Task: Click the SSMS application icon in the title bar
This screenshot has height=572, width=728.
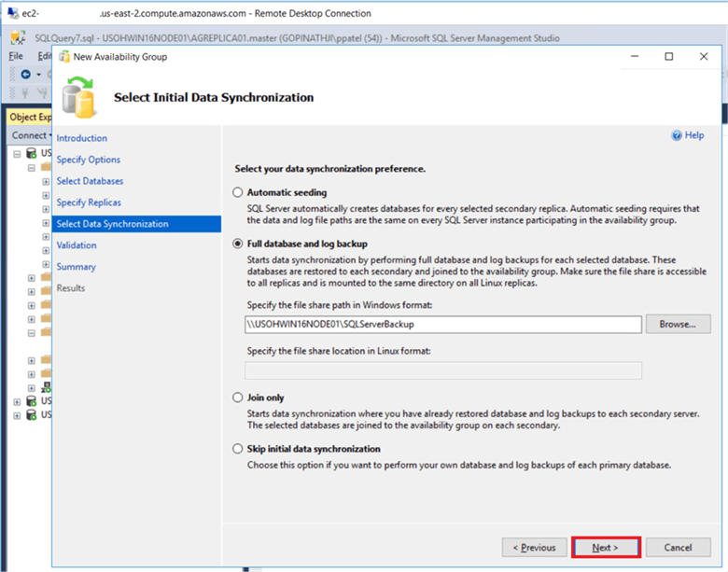Action: pos(18,37)
